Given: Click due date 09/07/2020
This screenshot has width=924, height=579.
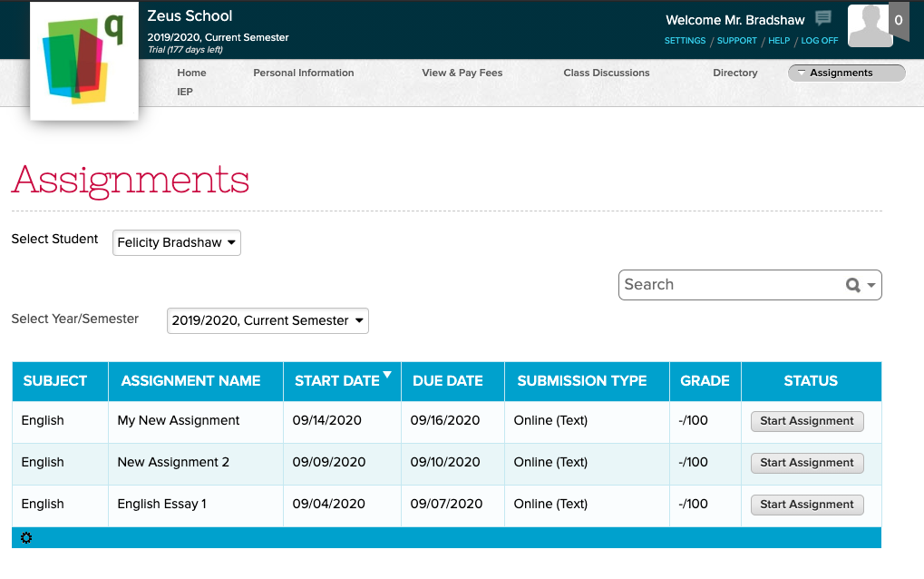Looking at the screenshot, I should click(446, 505).
